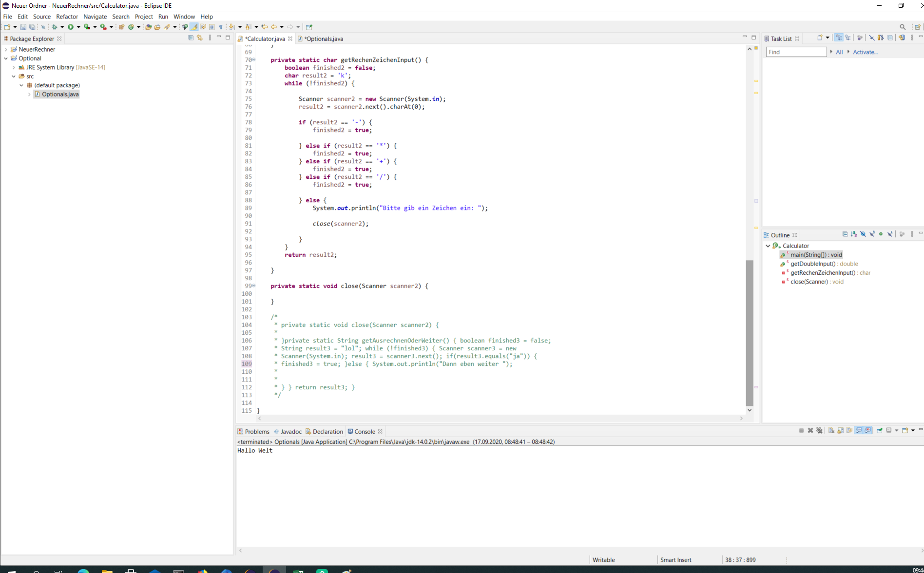Toggle Mark Occurrences highlighter button
924x573 pixels.
click(194, 27)
